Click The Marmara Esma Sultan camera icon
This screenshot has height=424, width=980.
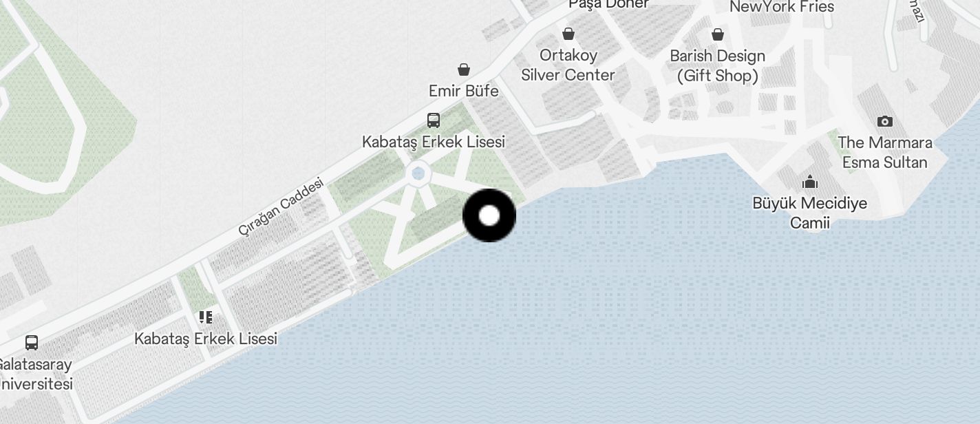click(885, 122)
